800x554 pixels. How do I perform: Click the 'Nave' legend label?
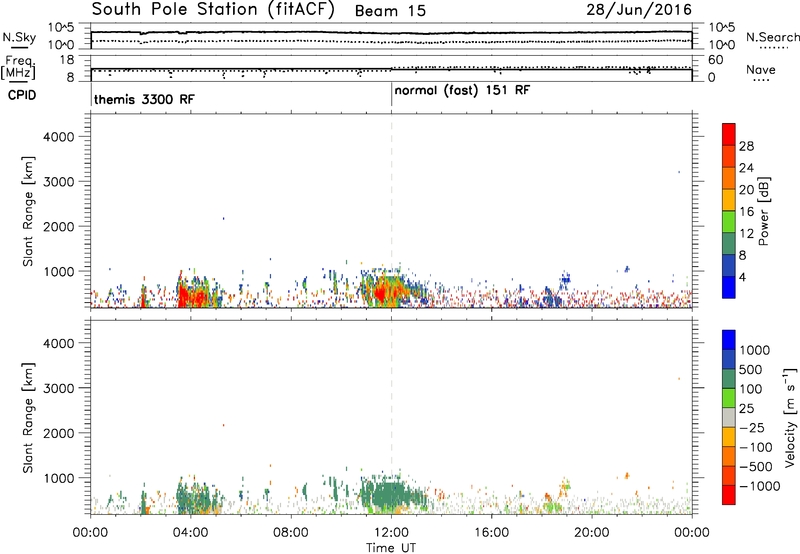click(x=761, y=70)
